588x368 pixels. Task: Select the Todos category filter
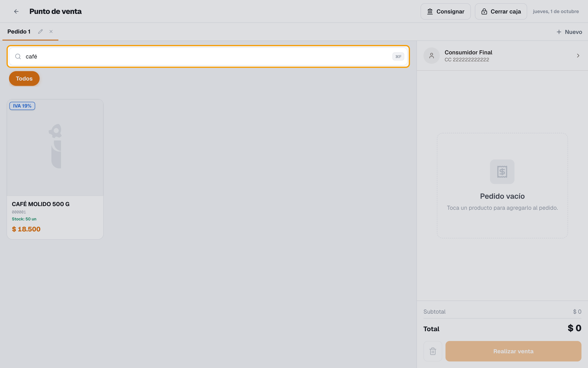tap(24, 79)
